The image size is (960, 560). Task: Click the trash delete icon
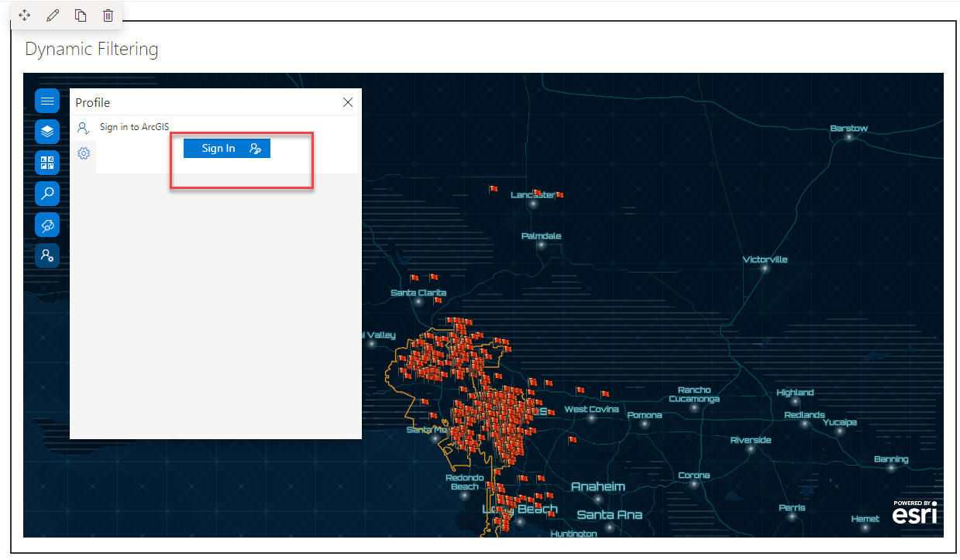[108, 15]
